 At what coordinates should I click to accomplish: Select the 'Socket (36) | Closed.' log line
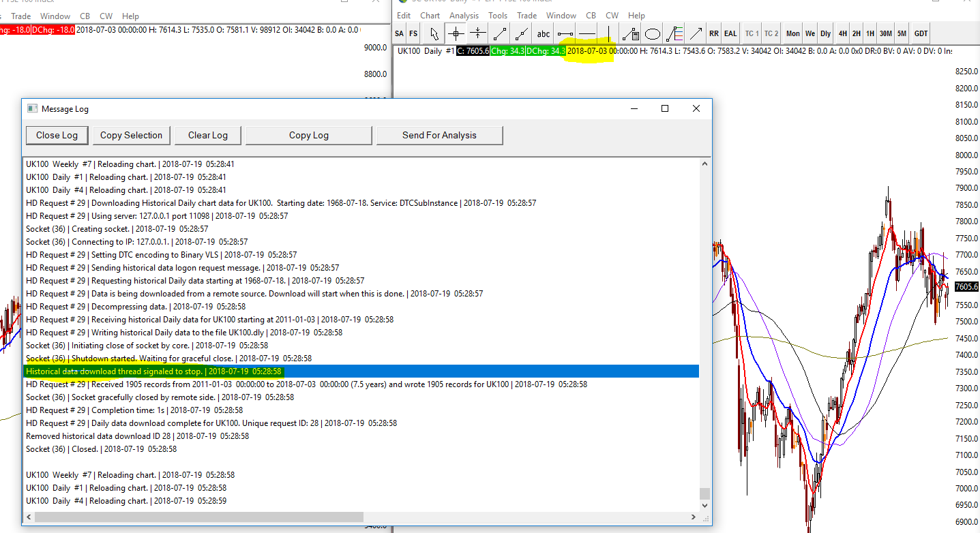(x=101, y=449)
